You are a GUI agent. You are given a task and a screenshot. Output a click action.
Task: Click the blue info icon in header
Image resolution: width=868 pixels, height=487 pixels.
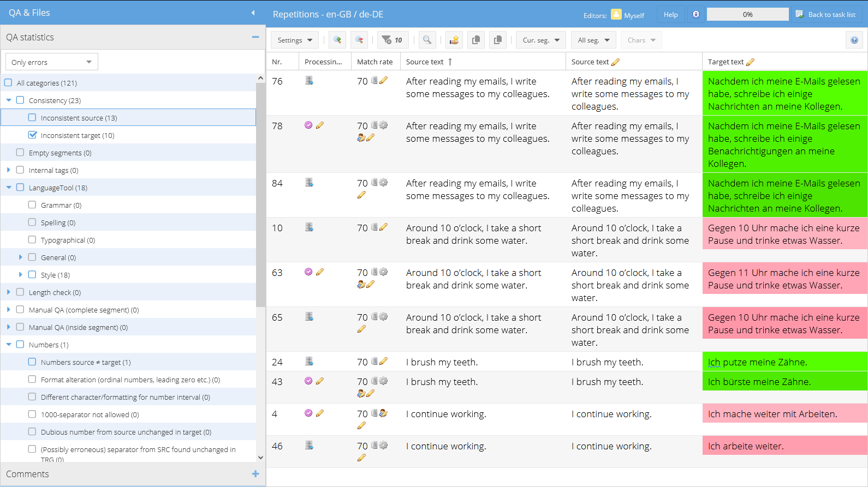pyautogui.click(x=696, y=15)
